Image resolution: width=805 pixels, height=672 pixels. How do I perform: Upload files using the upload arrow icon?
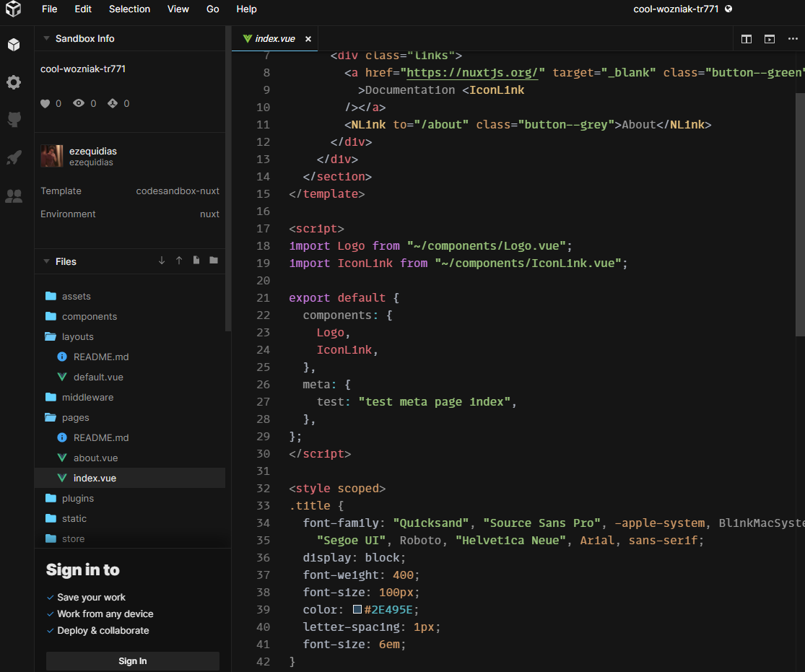coord(178,261)
